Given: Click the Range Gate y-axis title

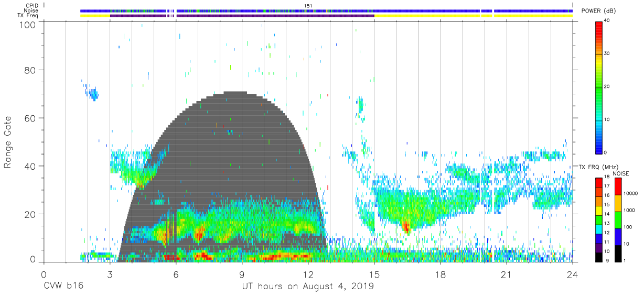Looking at the screenshot, I should pyautogui.click(x=8, y=142).
